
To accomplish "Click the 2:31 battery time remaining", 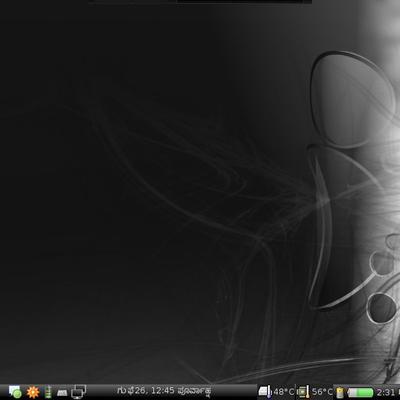I will click(387, 392).
